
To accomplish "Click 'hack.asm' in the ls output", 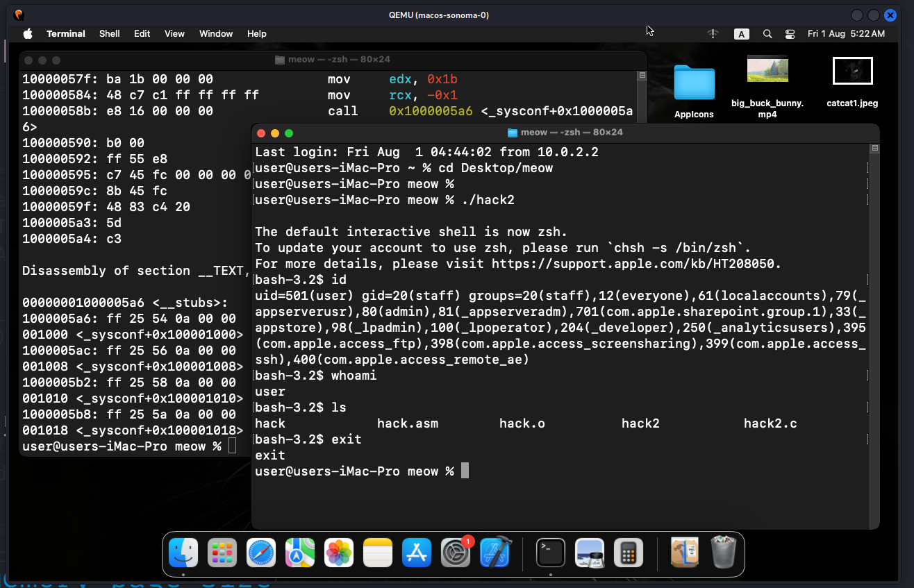I will [x=408, y=423].
